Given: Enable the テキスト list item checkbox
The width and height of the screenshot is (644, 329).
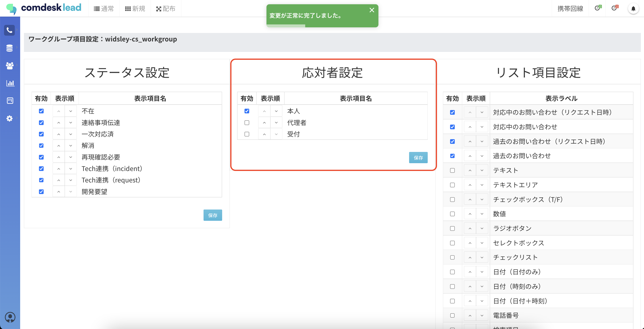Looking at the screenshot, I should pyautogui.click(x=452, y=170).
